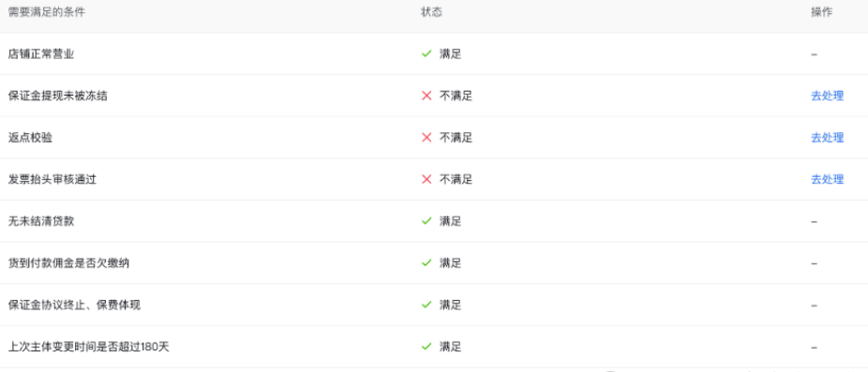Click the 发票抬头审核通过 condition text
Viewport: 868px width, 372px height.
[x=52, y=179]
